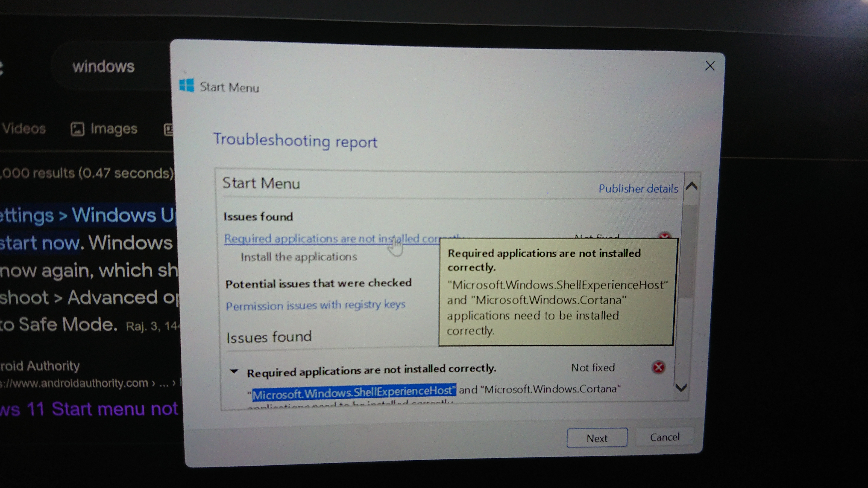Click the Windows logo icon in dialog title

[x=186, y=85]
